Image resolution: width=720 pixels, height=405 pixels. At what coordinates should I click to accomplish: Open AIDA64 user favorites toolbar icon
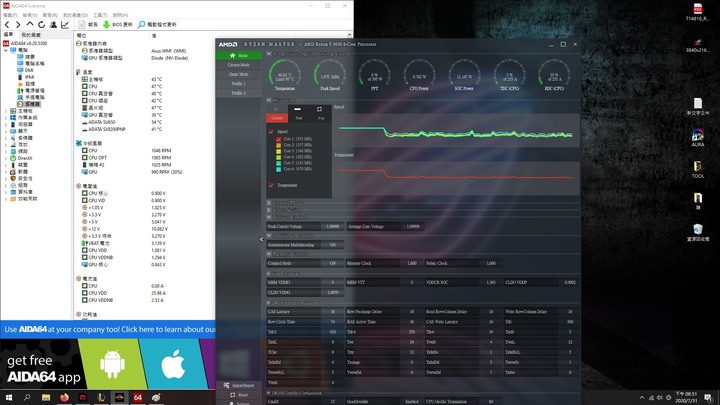coord(53,24)
